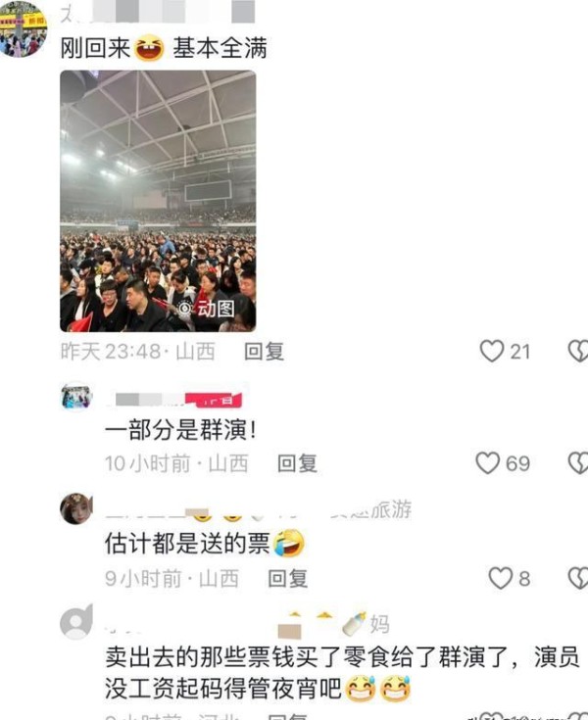The height and width of the screenshot is (720, 588).
Task: Open the username ending in 旅游
Action: (x=258, y=510)
